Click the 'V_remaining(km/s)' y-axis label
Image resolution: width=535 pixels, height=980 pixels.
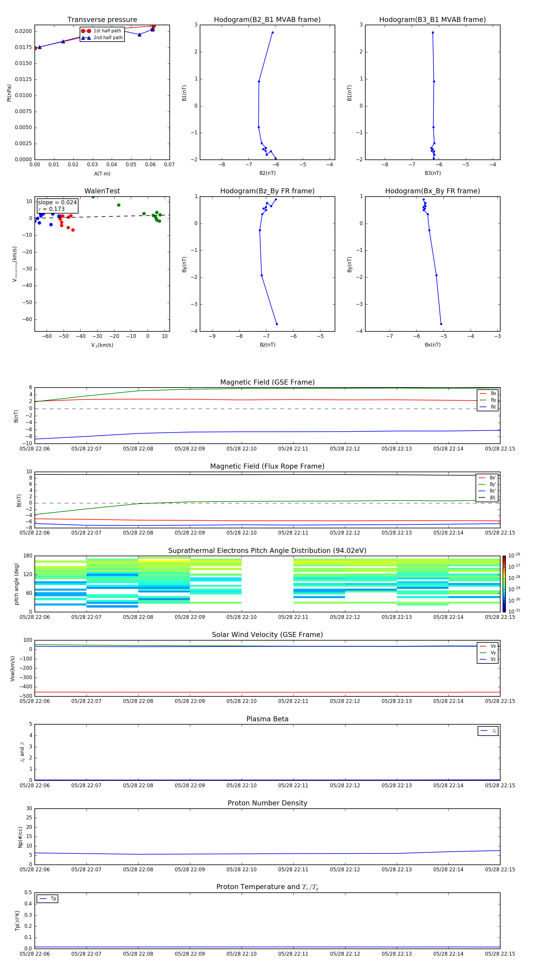pyautogui.click(x=15, y=264)
